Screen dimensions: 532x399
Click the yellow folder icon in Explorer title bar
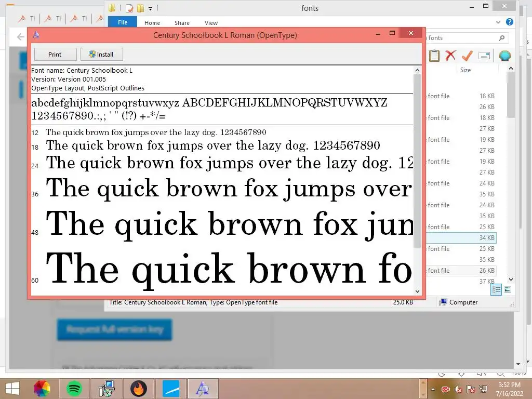click(112, 8)
